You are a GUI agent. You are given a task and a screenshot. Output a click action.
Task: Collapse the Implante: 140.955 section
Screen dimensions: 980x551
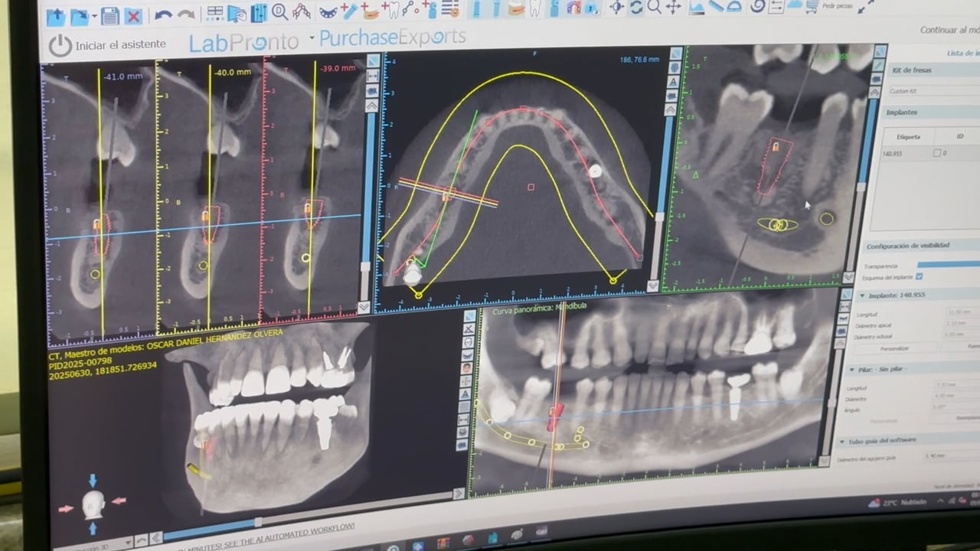point(862,295)
